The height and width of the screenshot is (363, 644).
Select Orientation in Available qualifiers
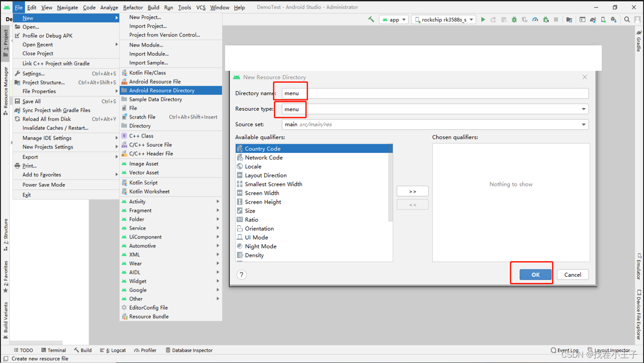click(312, 229)
